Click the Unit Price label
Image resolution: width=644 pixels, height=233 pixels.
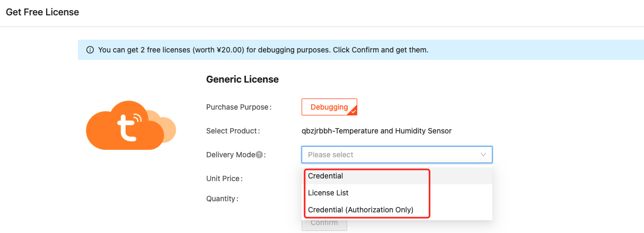pos(224,178)
